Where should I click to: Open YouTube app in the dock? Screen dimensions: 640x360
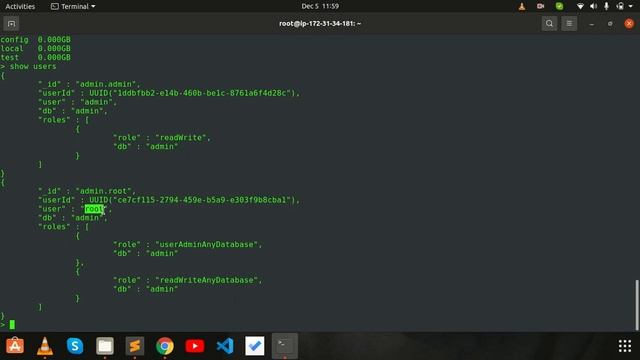pyautogui.click(x=195, y=346)
